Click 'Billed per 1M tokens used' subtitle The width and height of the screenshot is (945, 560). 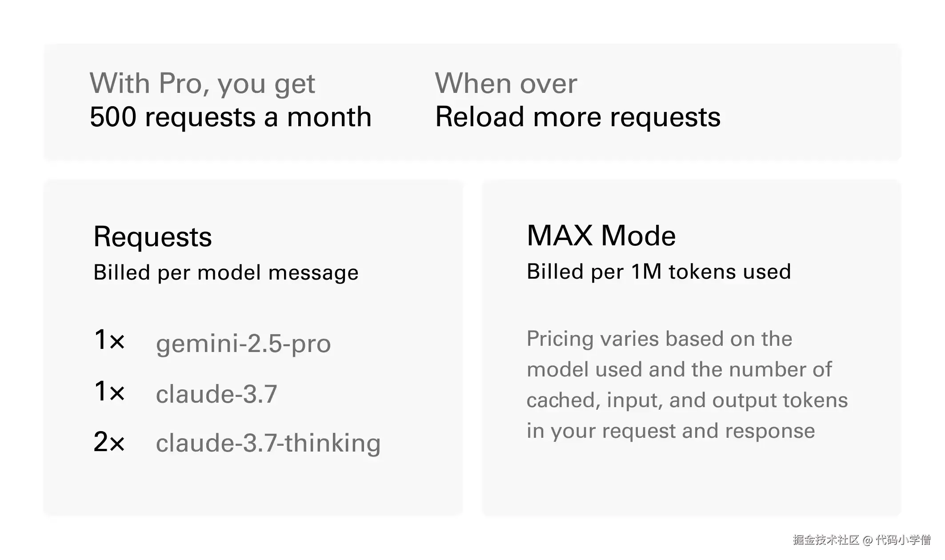coord(659,272)
